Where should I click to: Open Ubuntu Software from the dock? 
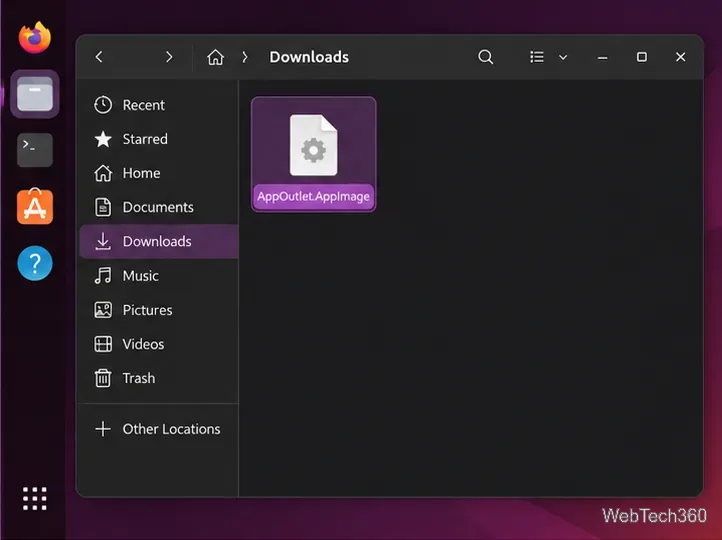[35, 207]
